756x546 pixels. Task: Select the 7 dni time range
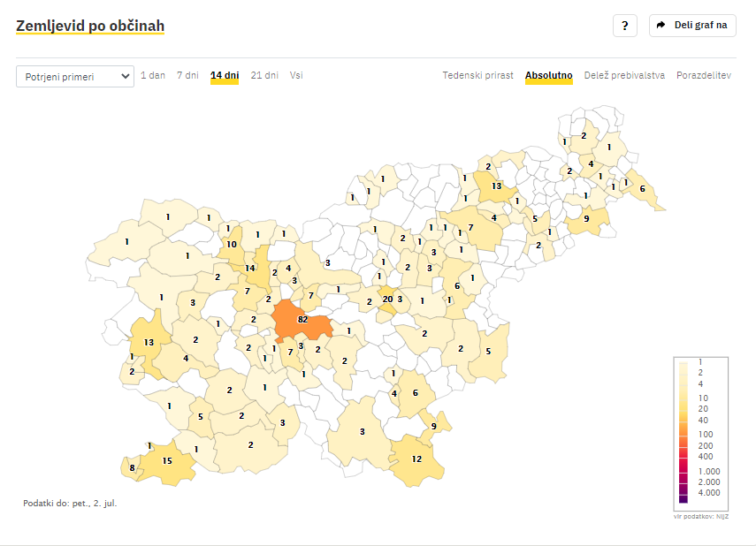point(187,76)
